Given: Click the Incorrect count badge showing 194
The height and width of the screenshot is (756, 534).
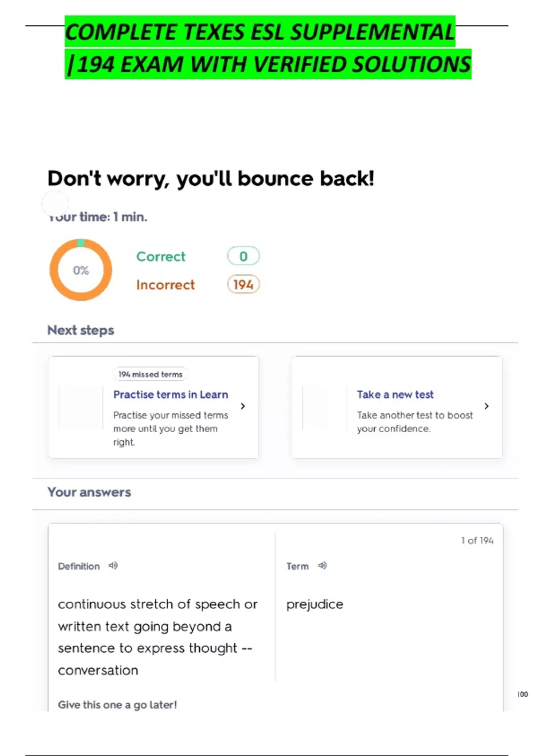Looking at the screenshot, I should (x=243, y=285).
